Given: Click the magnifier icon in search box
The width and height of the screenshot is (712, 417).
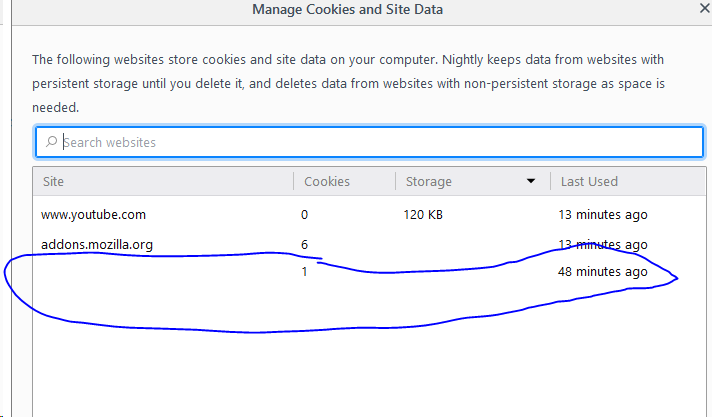Looking at the screenshot, I should (51, 142).
